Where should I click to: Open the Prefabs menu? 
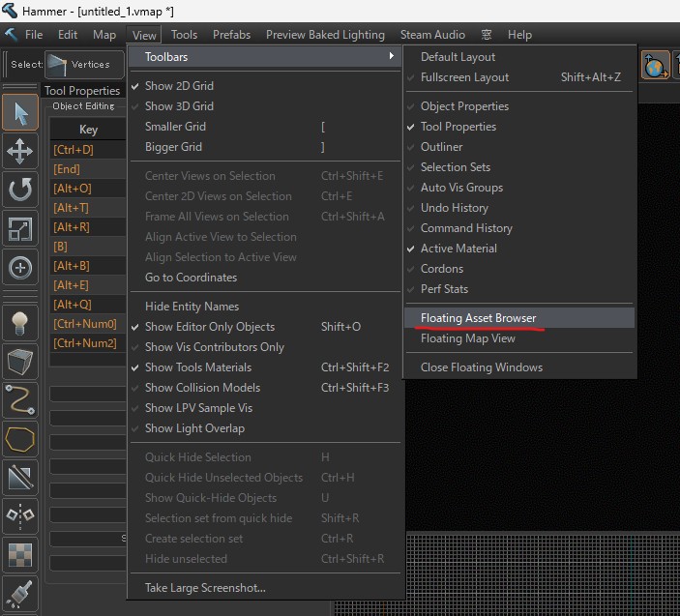point(231,35)
